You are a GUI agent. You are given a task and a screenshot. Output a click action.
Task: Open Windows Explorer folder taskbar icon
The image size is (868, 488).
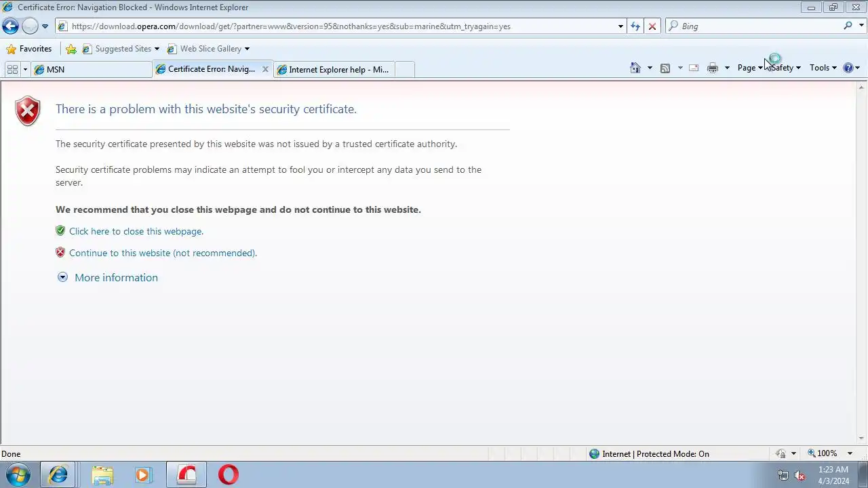(102, 475)
